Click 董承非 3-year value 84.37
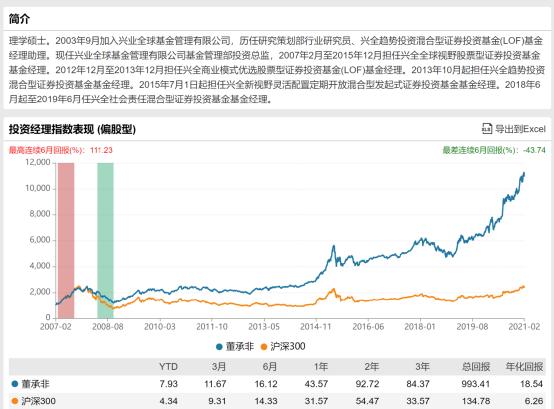 tap(418, 384)
